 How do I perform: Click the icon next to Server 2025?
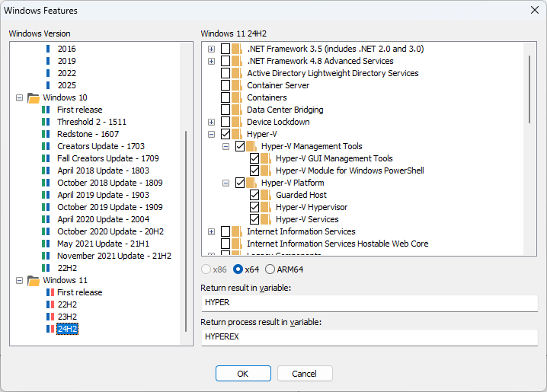(48, 85)
